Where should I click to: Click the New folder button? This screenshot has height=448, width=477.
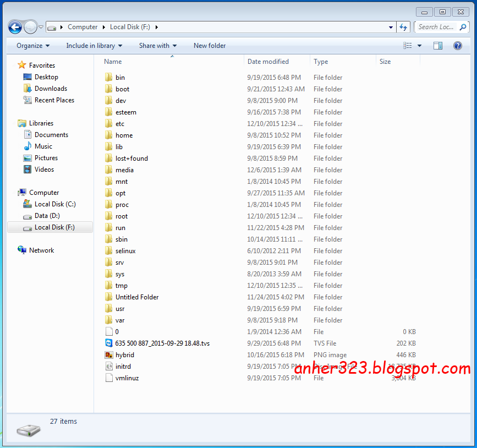pos(209,45)
